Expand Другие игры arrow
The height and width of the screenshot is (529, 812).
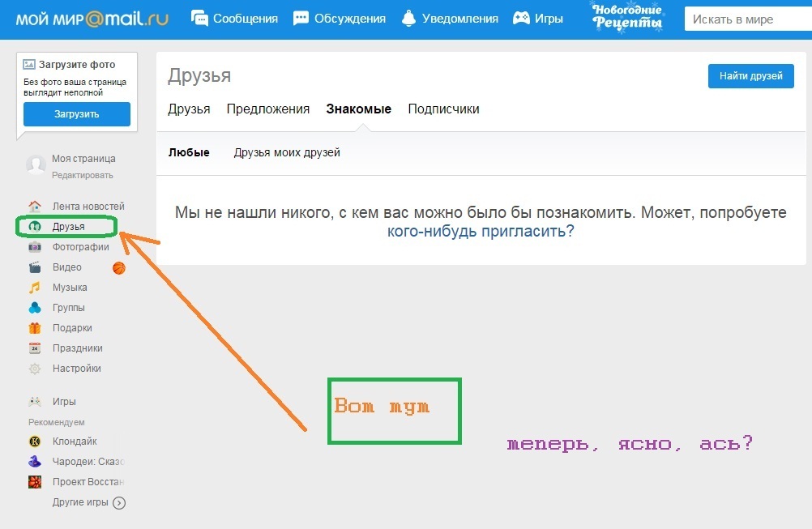119,503
